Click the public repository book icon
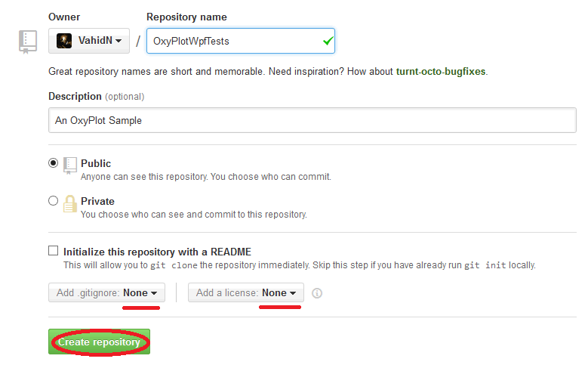588x368 pixels. pos(70,165)
